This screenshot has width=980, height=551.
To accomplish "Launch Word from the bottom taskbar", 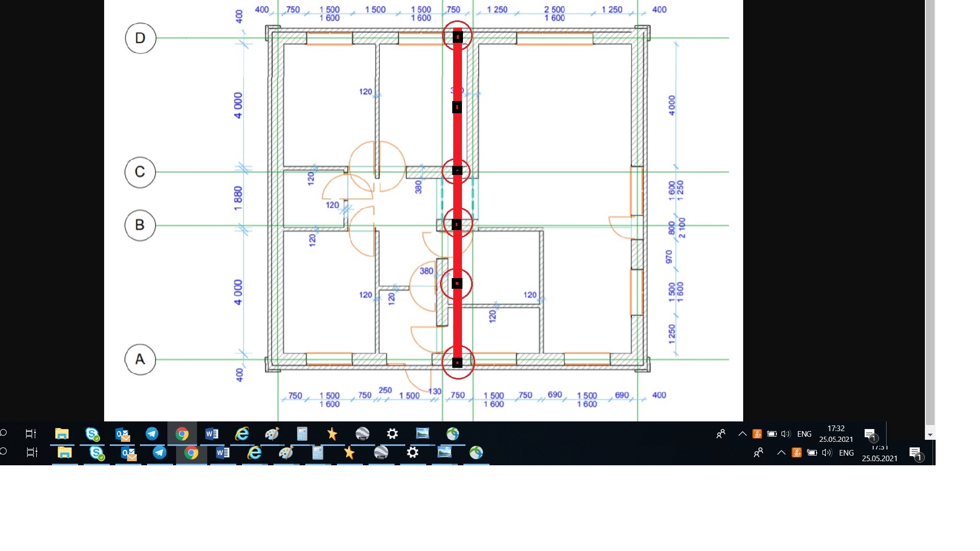I will pyautogui.click(x=223, y=453).
